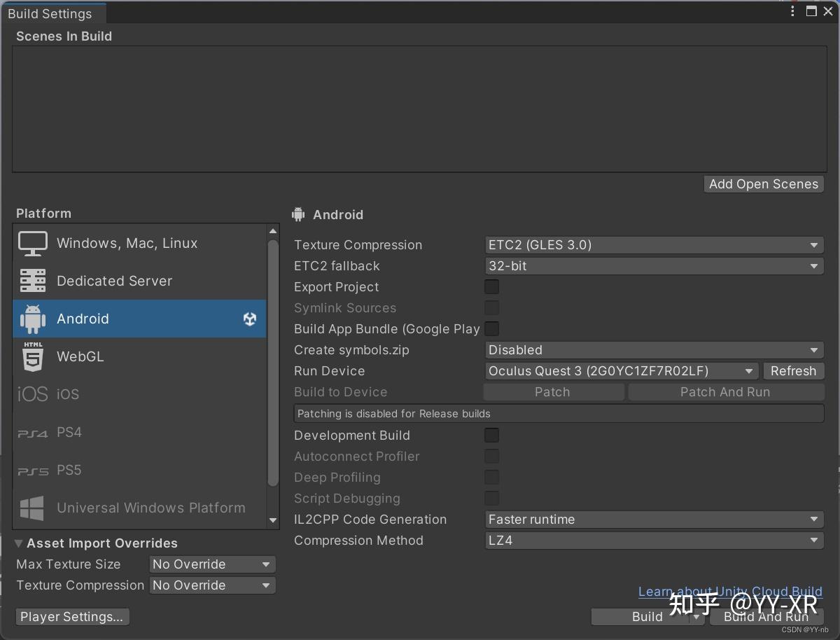Click the platform list scrollbar down arrow

272,520
